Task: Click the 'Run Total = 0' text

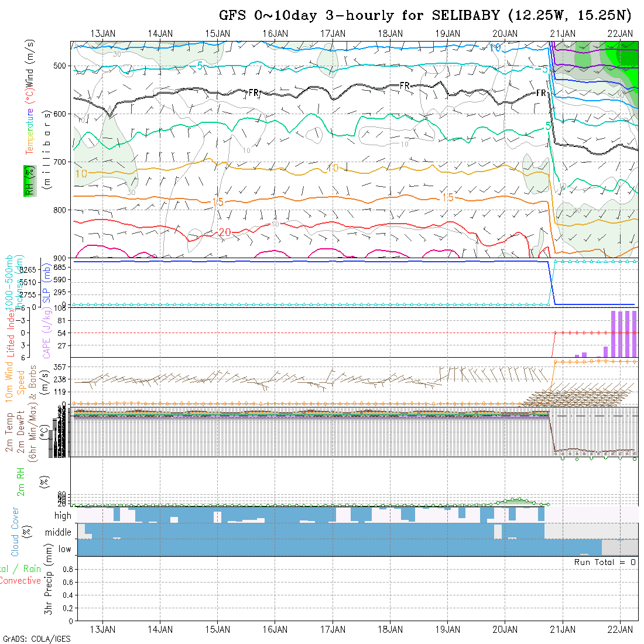Action: click(x=605, y=562)
